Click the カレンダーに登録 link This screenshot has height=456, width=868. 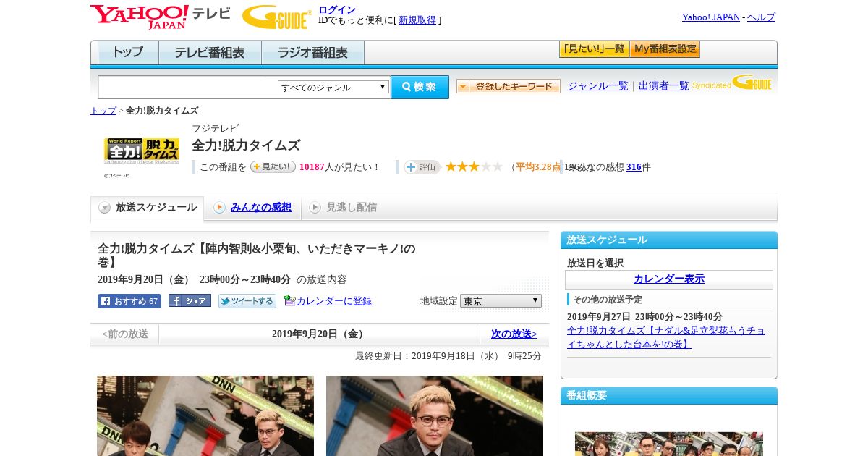point(334,301)
